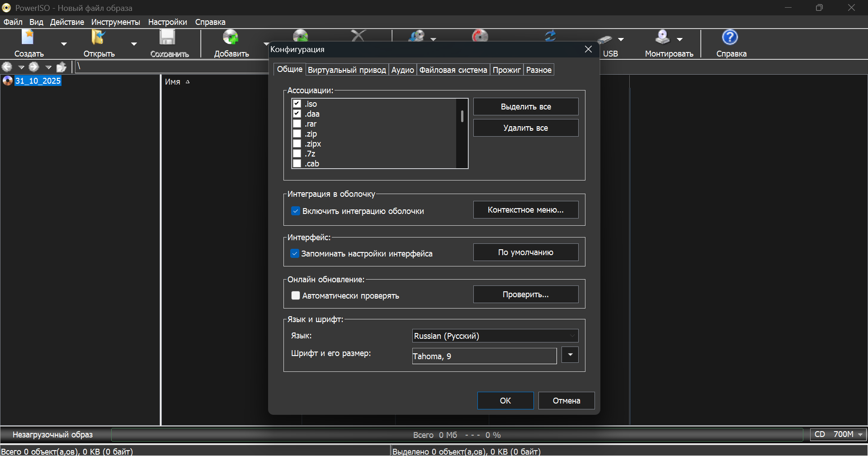Open the font selection dropdown arrow button

[570, 355]
